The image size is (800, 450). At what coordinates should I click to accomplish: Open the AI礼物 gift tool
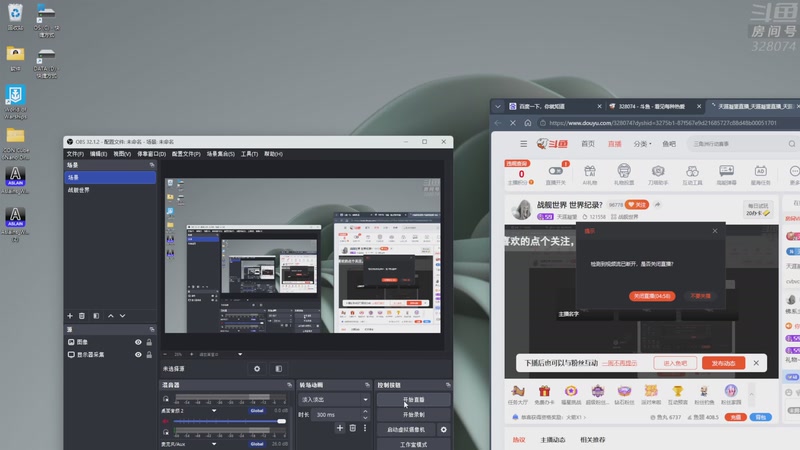[590, 174]
